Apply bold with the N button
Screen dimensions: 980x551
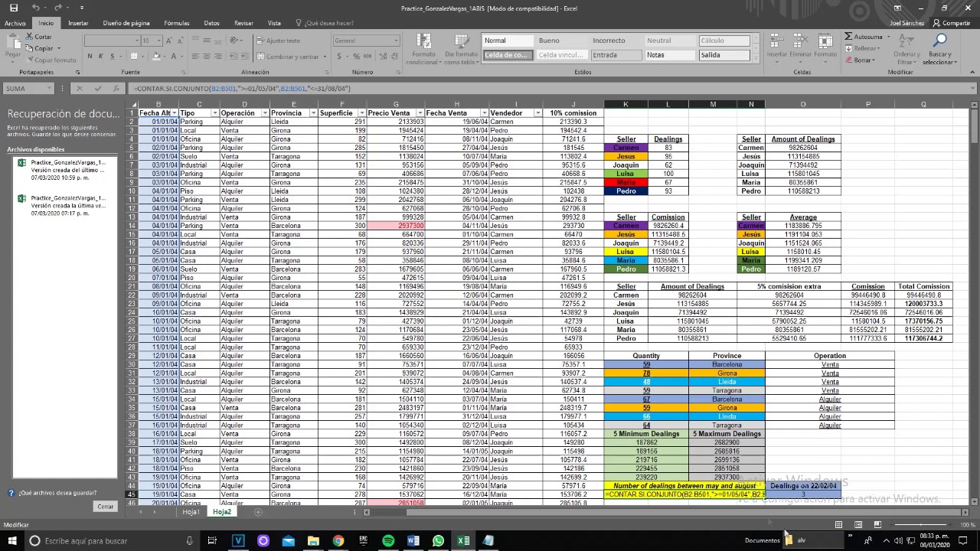pyautogui.click(x=90, y=57)
